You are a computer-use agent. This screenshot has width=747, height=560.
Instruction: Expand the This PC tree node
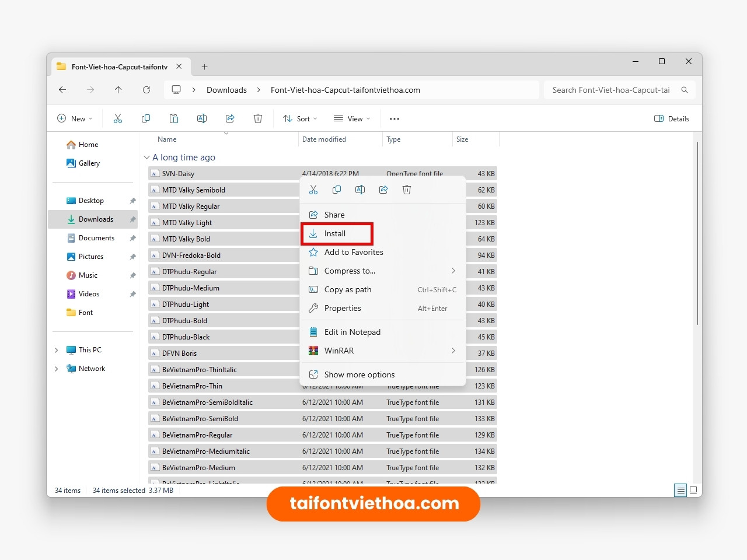point(56,350)
